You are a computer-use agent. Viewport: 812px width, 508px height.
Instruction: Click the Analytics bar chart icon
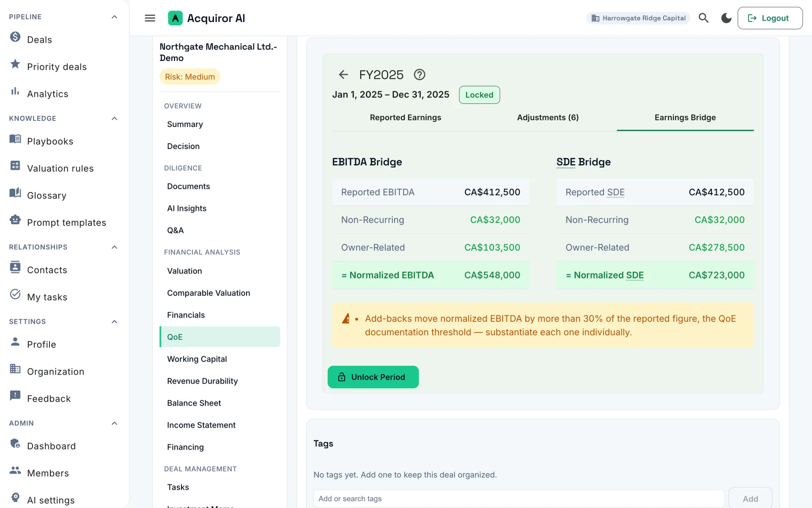[15, 91]
